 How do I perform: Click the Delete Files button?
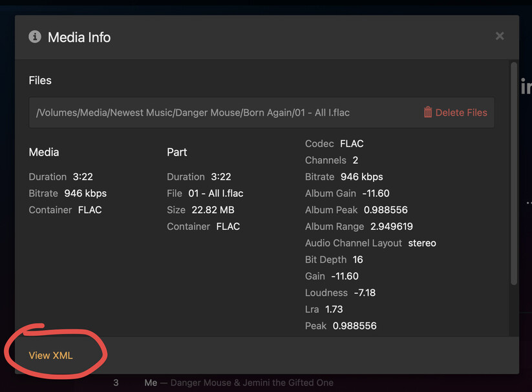tap(461, 112)
